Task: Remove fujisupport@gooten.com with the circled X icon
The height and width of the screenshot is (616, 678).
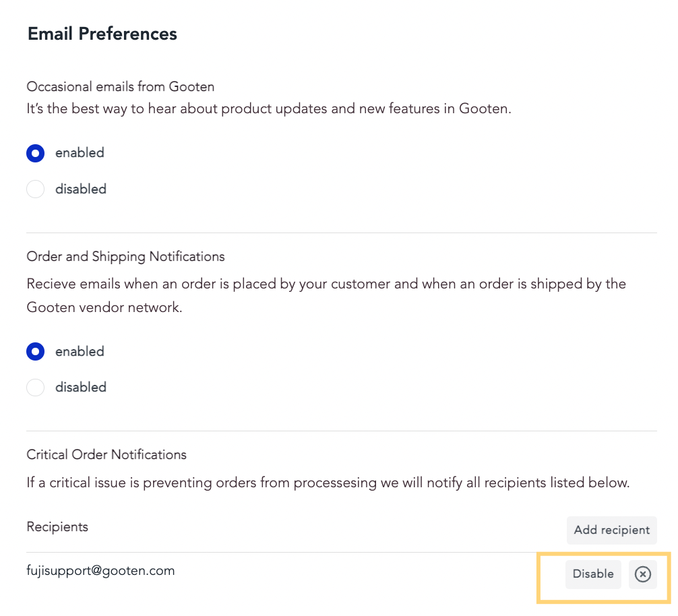Action: coord(642,574)
